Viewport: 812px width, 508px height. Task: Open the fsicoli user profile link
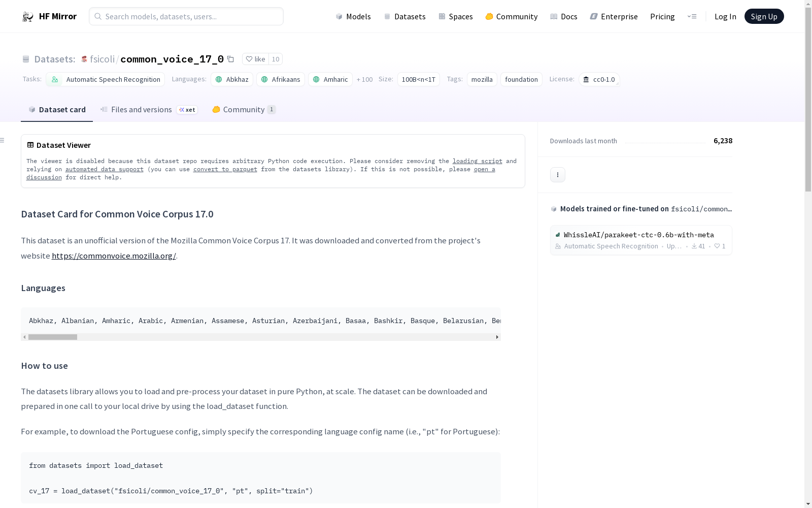pyautogui.click(x=103, y=59)
